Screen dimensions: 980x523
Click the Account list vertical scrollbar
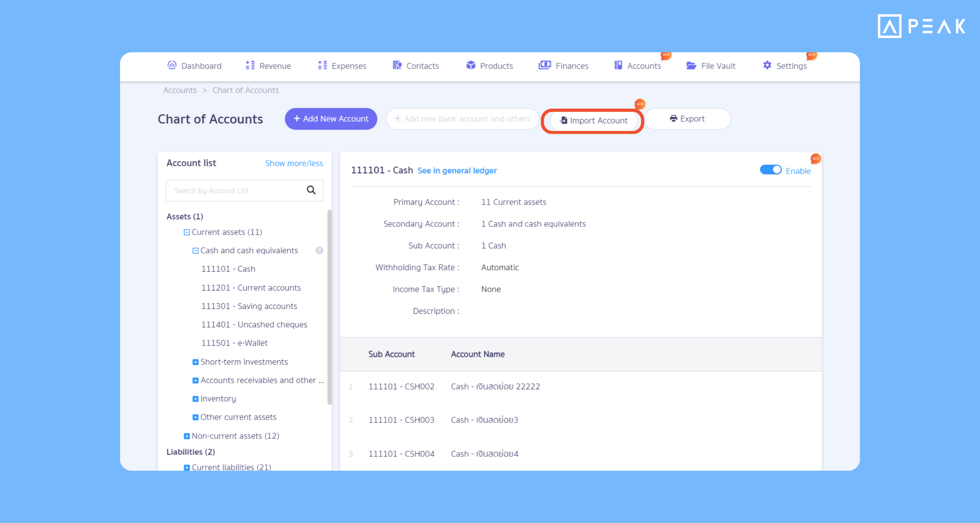pyautogui.click(x=330, y=307)
